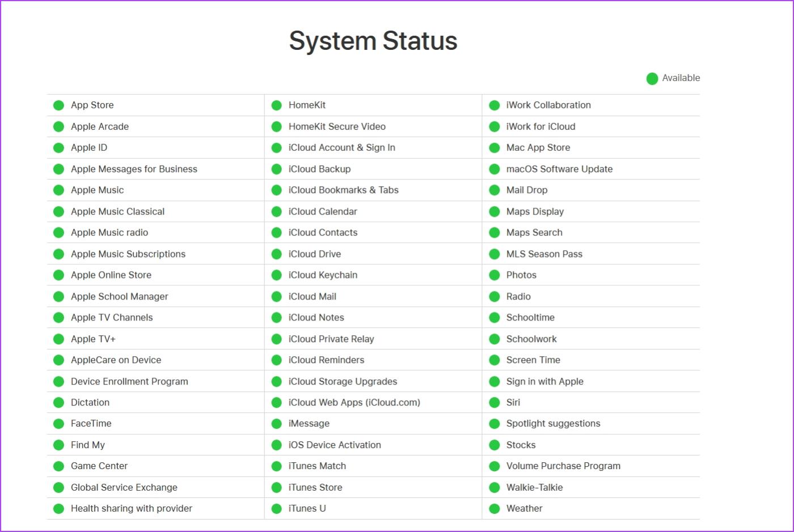Open the iCloud Account & Sign In entry
The image size is (794, 532).
(x=341, y=147)
